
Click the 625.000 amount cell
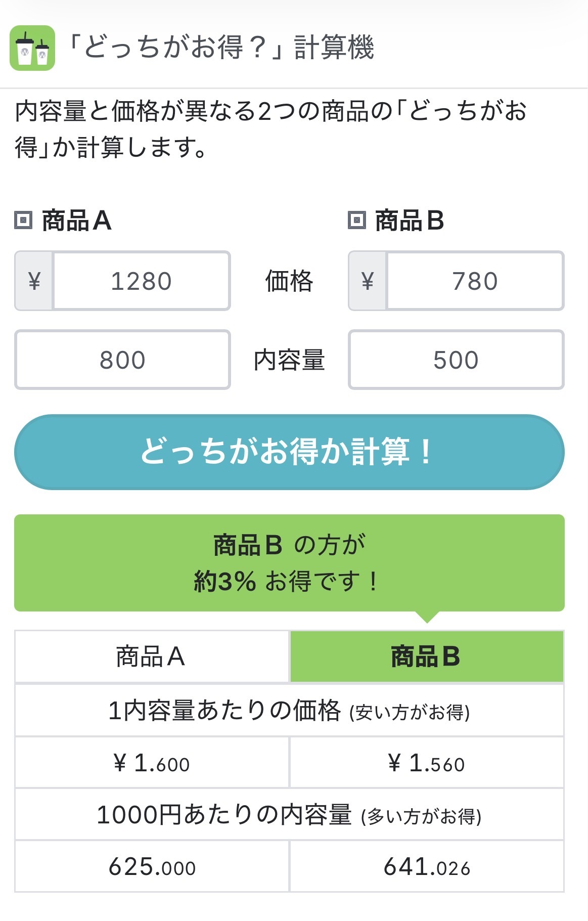[x=152, y=867]
